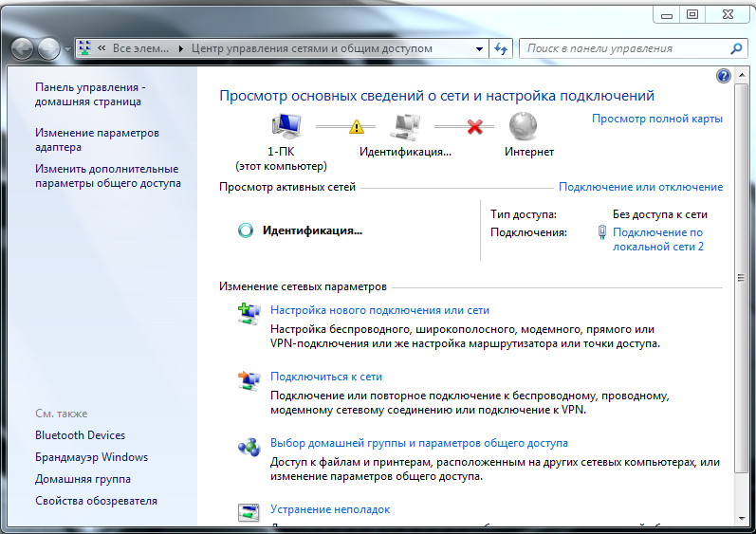756x534 pixels.
Task: Click the Интернет globe icon
Action: point(523,126)
